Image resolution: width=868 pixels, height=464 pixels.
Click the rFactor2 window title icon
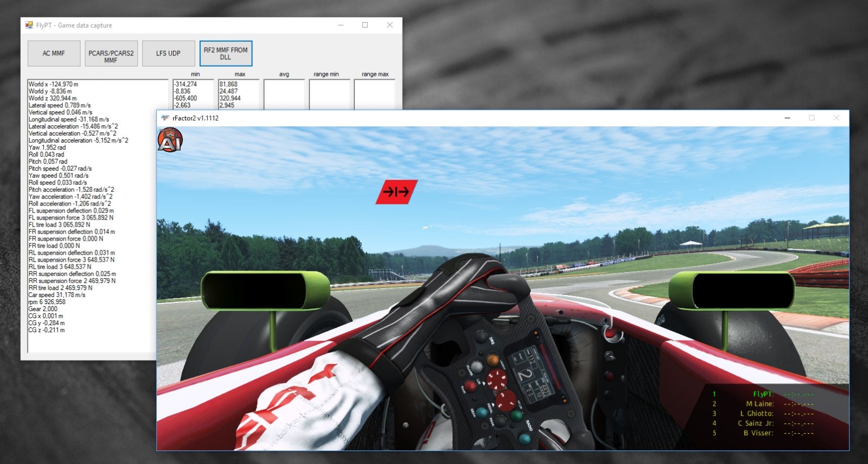(x=165, y=118)
